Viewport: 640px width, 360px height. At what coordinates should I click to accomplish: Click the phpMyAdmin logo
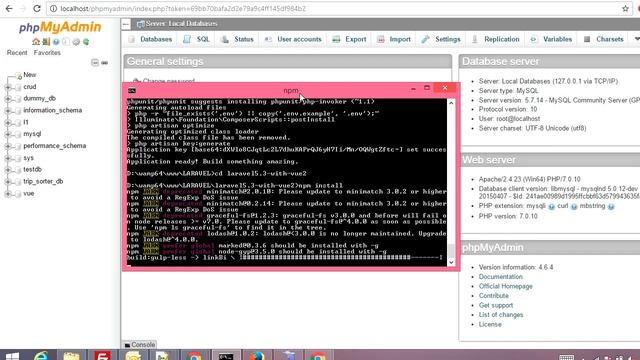[x=60, y=27]
